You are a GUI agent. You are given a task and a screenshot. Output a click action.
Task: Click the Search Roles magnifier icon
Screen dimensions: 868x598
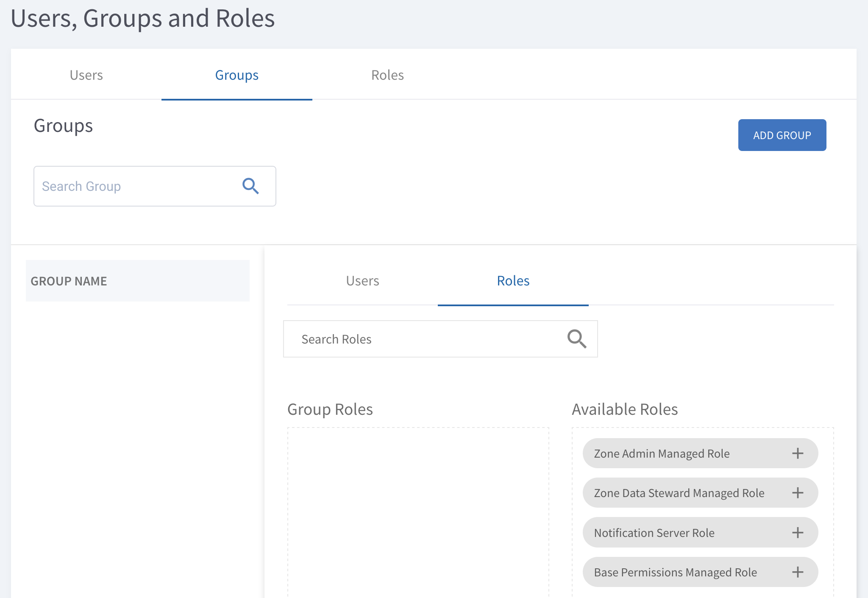click(x=577, y=339)
